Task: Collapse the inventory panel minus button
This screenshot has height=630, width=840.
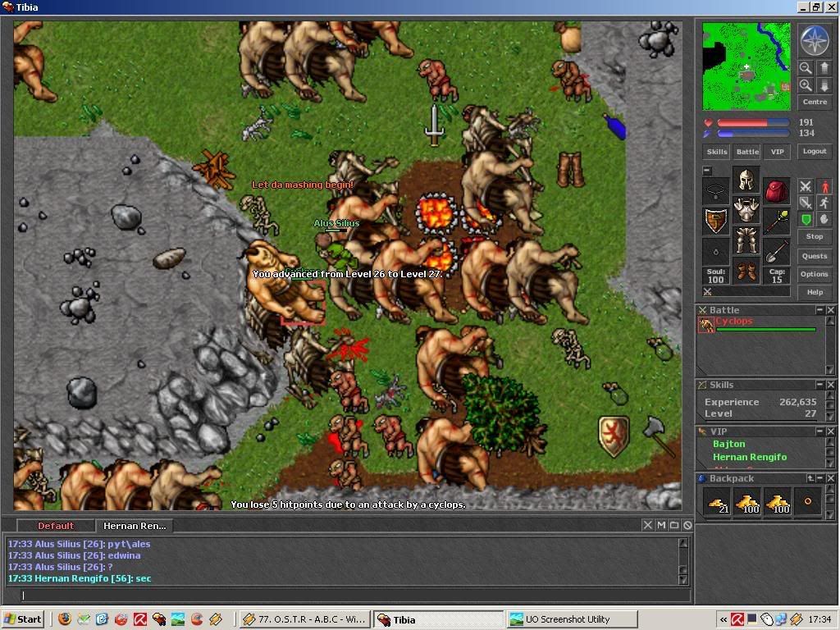Action: tap(707, 171)
